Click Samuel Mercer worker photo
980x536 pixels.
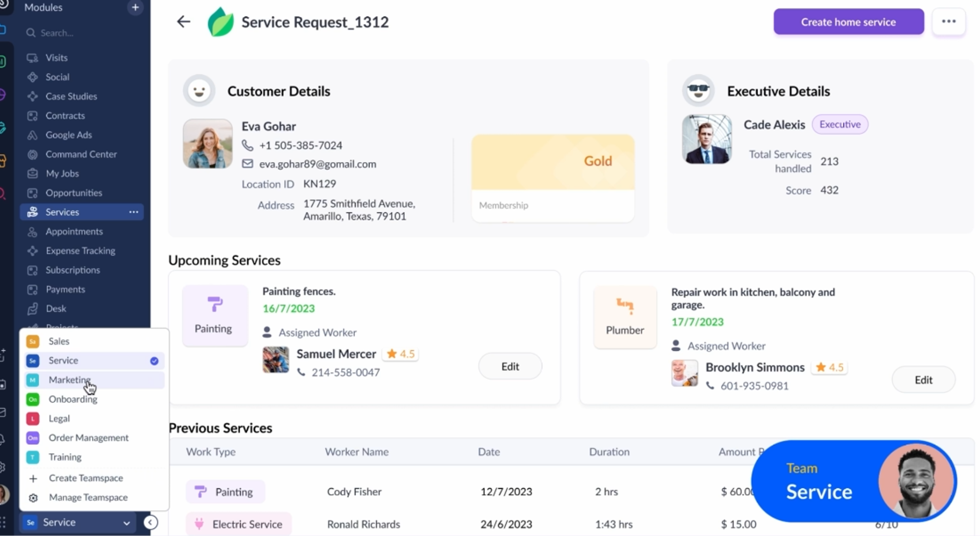click(276, 360)
